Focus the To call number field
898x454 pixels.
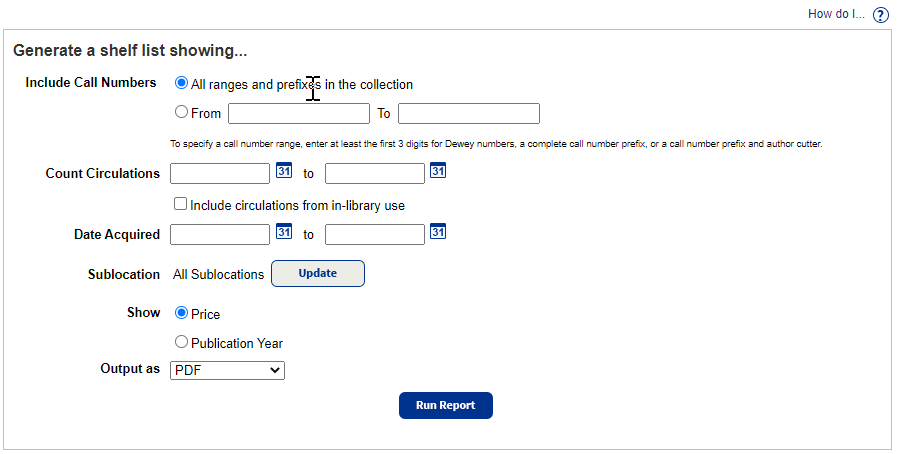click(x=469, y=113)
